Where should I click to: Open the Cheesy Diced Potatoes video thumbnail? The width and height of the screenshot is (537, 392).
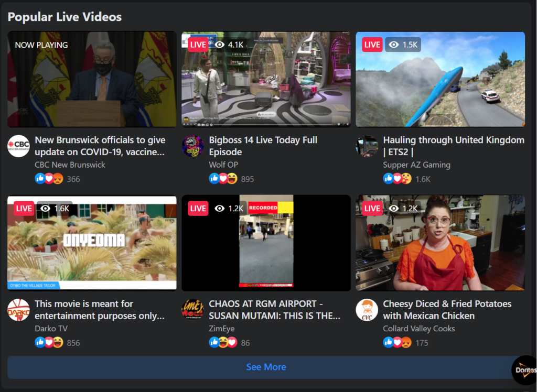click(440, 242)
